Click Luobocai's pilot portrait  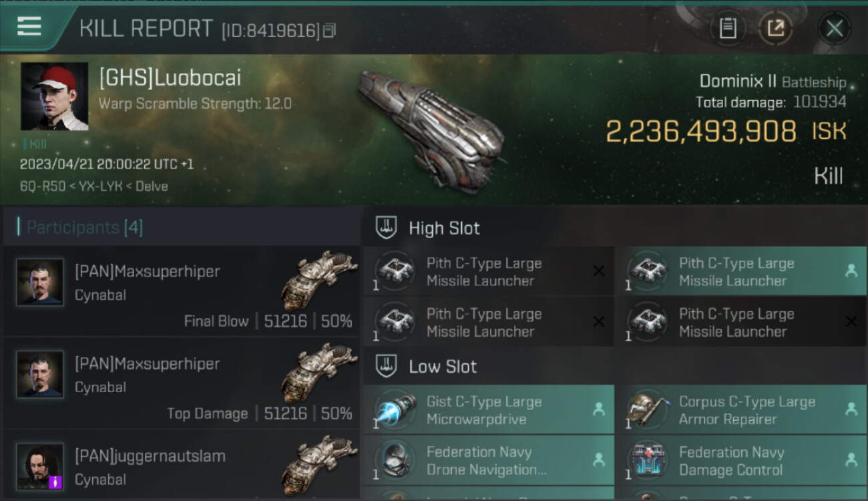click(x=55, y=96)
